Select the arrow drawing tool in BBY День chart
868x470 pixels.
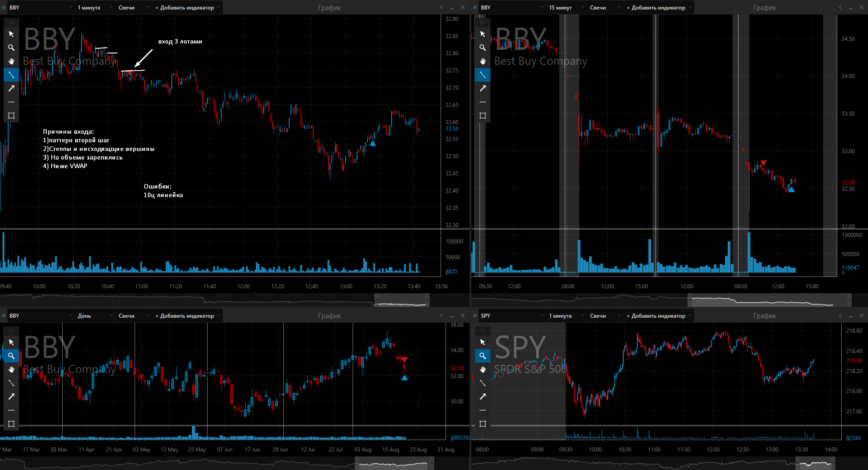(x=11, y=397)
